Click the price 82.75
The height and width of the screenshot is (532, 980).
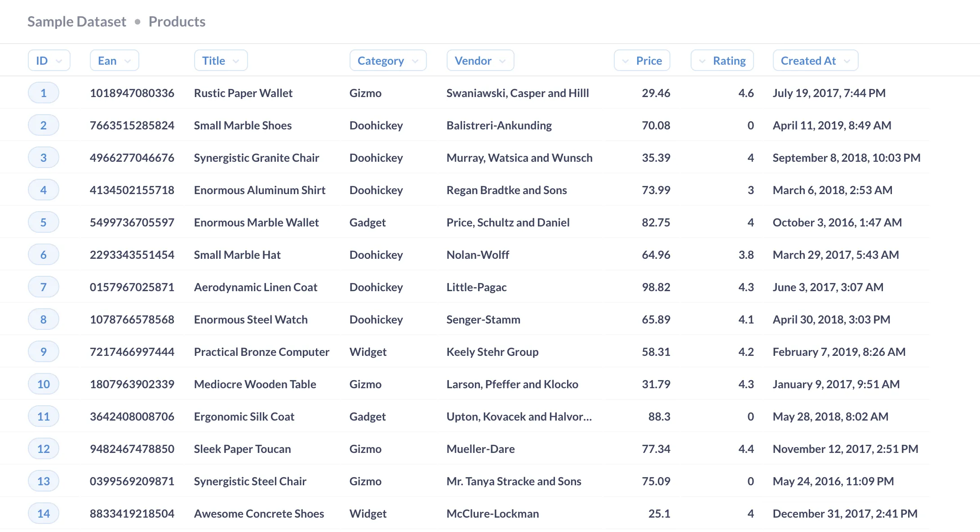[656, 222]
